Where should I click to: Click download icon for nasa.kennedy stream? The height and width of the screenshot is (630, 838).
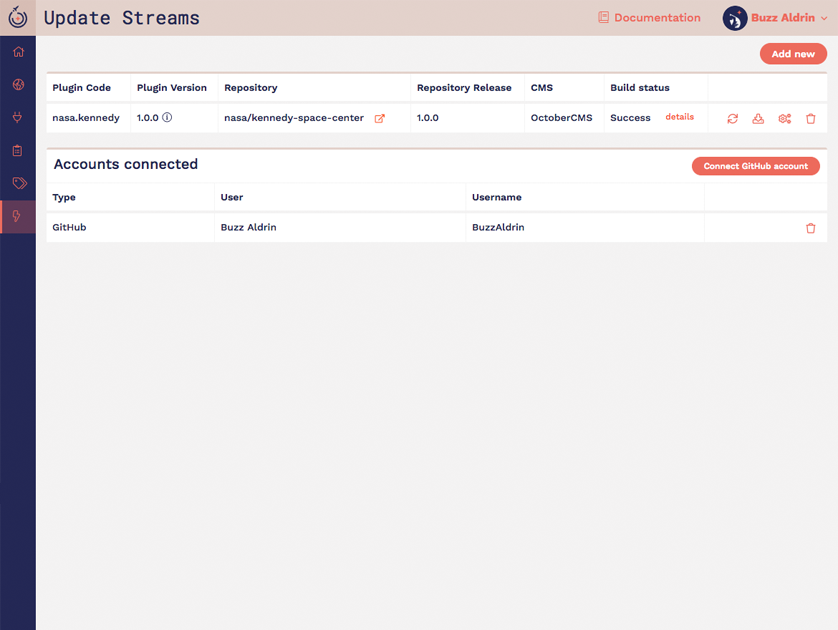(x=758, y=119)
